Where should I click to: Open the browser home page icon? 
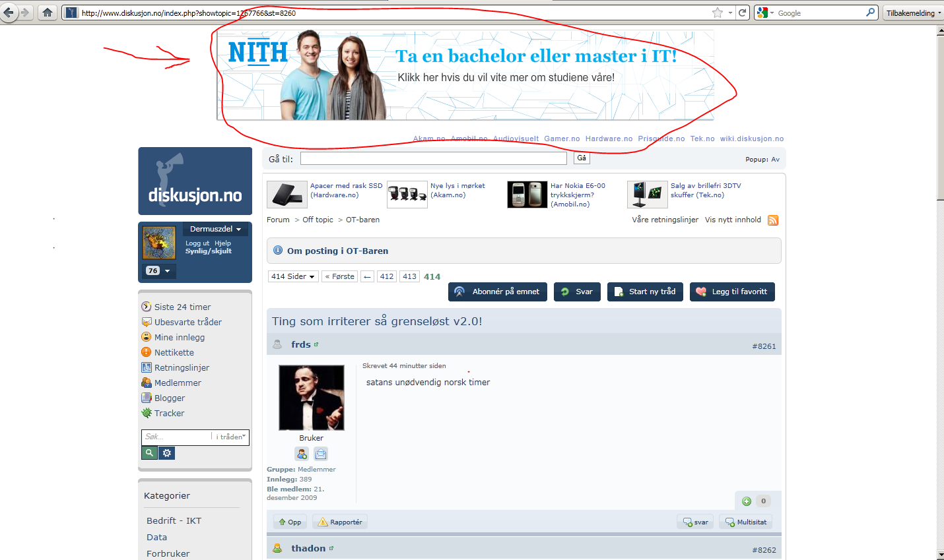(47, 12)
